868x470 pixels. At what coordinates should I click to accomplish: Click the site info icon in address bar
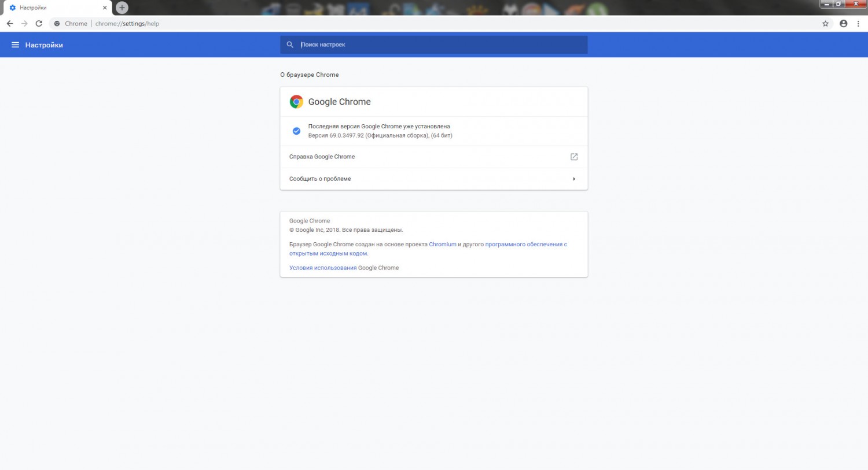[x=57, y=24]
